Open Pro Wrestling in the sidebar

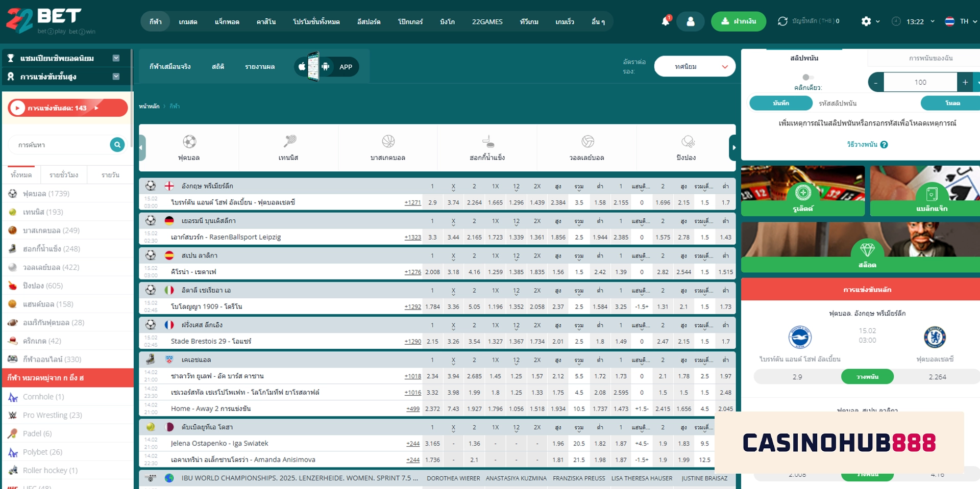(52, 415)
